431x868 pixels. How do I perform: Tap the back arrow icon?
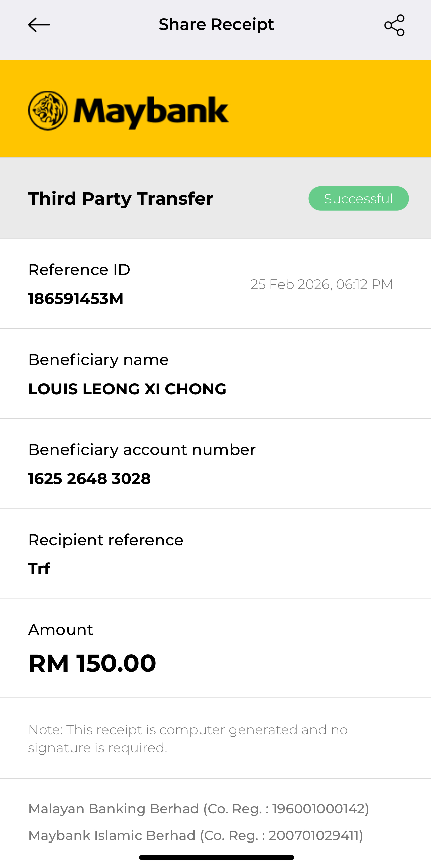39,25
